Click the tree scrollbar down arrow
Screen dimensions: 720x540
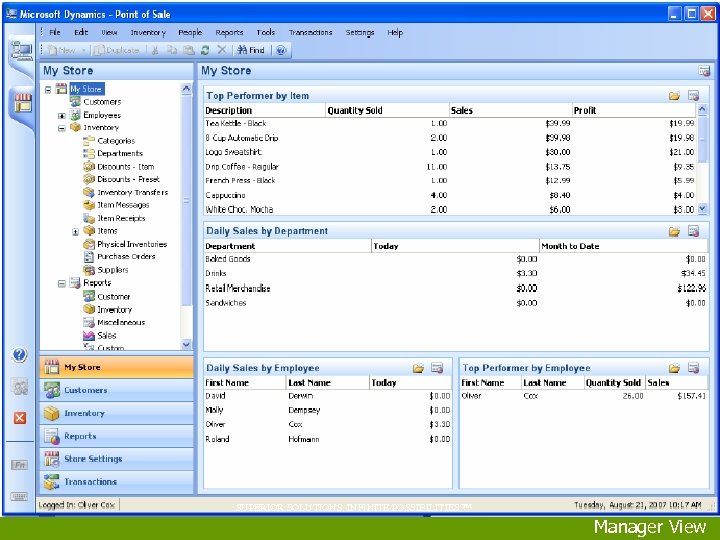(186, 344)
